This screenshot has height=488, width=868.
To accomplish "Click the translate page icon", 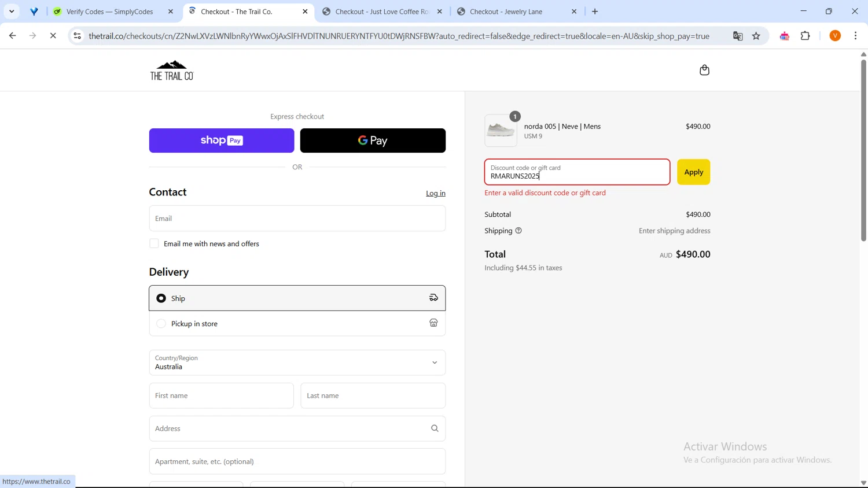I will pyautogui.click(x=738, y=36).
